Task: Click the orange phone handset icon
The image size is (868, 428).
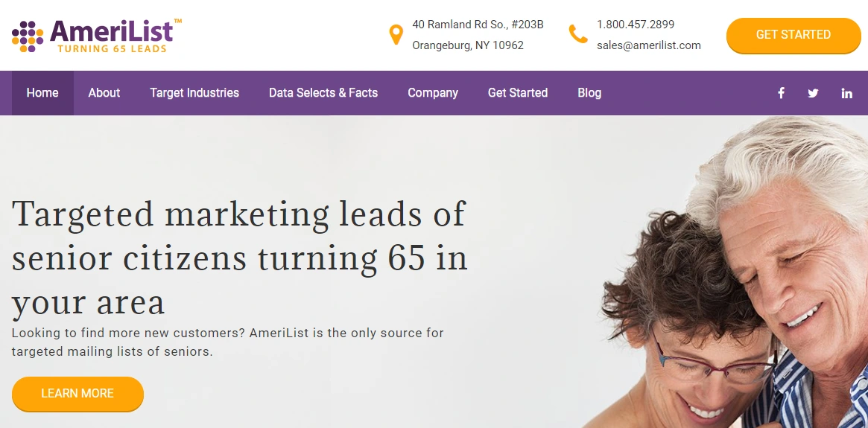Action: [x=578, y=34]
